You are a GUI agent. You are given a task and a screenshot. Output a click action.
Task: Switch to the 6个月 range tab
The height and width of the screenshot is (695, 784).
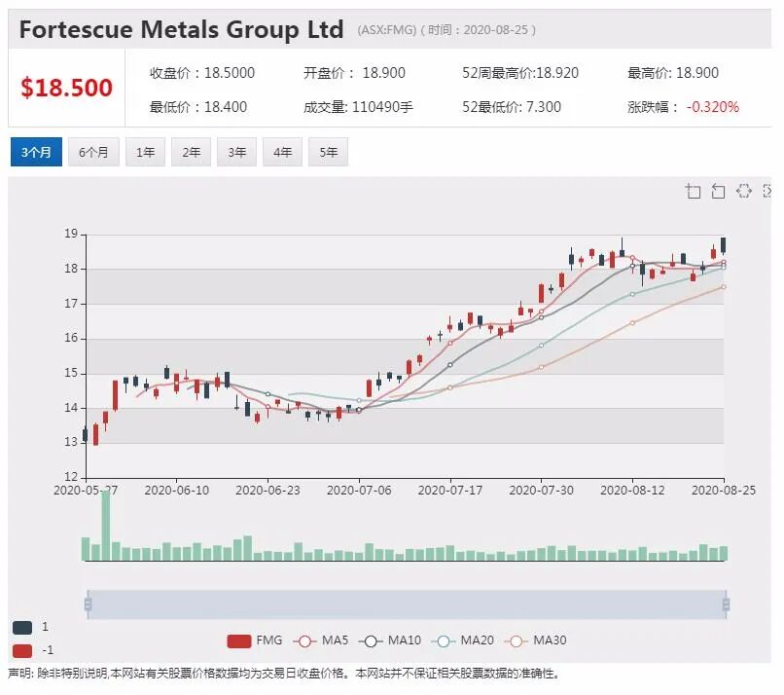pyautogui.click(x=93, y=152)
